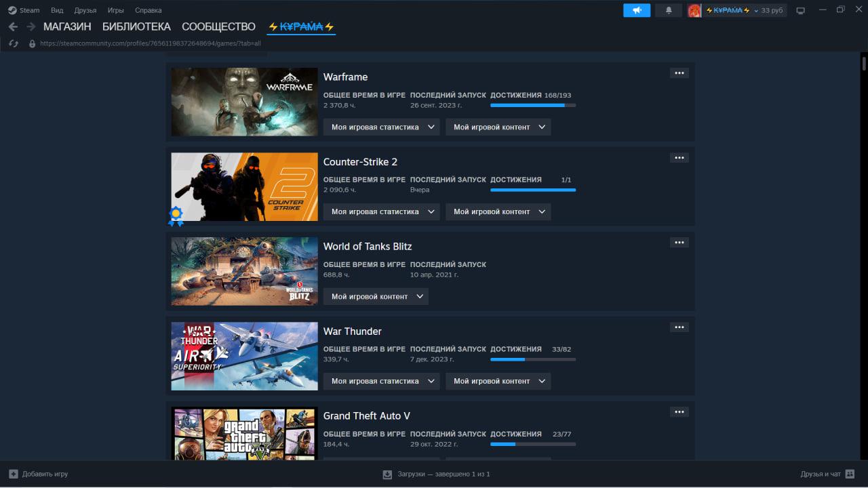Image resolution: width=868 pixels, height=488 pixels.
Task: Expand Counter-Strike 2 'Моя игровая статистика' dropdown
Action: pyautogui.click(x=381, y=211)
